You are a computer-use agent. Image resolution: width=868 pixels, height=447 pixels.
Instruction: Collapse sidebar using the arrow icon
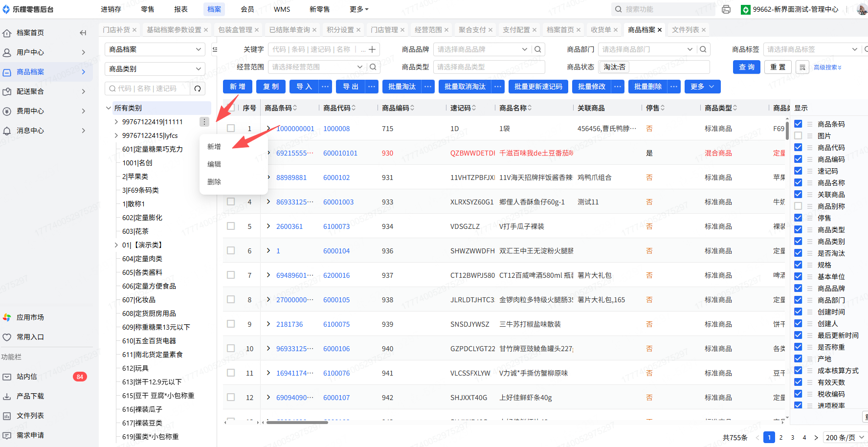pyautogui.click(x=83, y=33)
